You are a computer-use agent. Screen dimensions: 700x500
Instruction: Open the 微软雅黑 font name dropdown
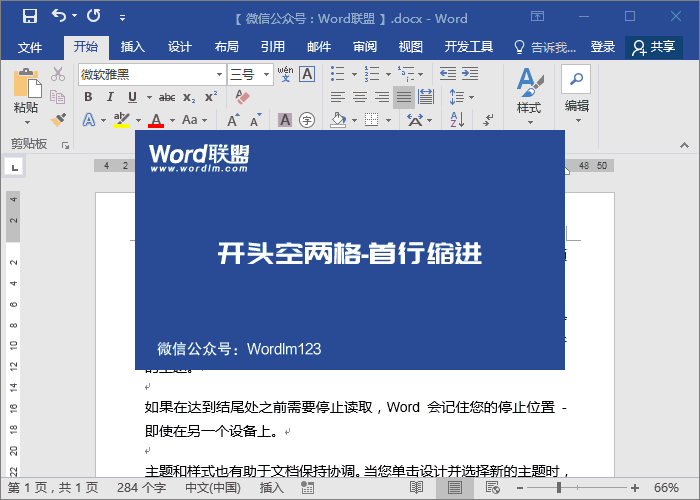pos(219,75)
